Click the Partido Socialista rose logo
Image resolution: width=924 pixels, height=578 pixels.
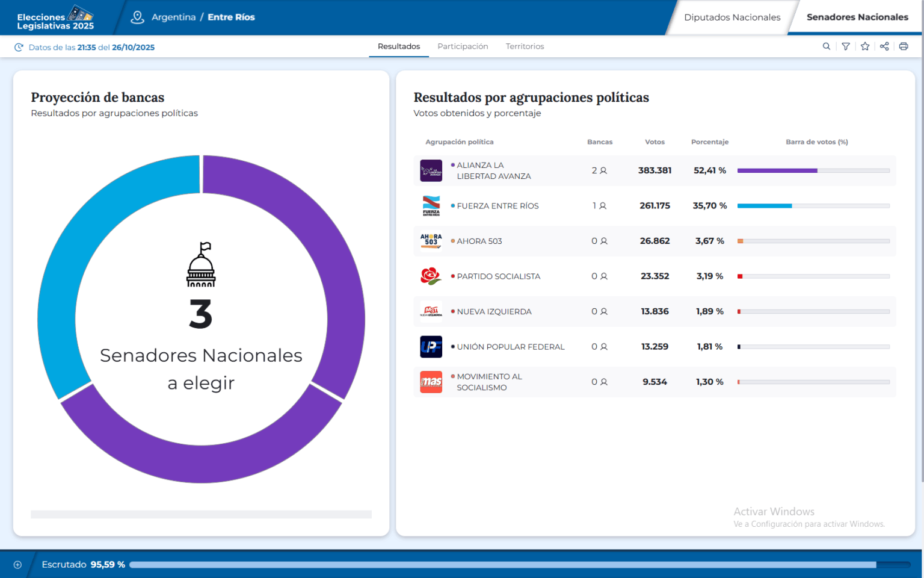tap(431, 276)
